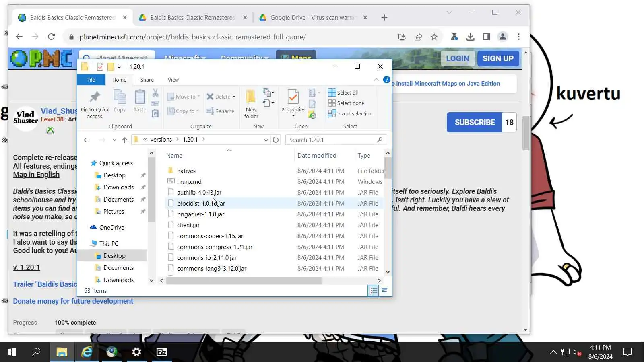This screenshot has width=644, height=362.
Task: Go back in File Explorer navigation
Action: tap(87, 140)
